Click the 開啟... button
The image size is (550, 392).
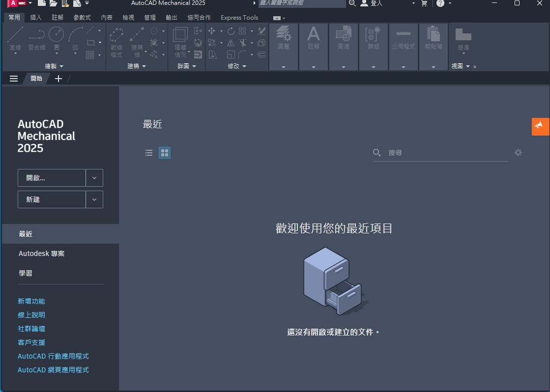coord(52,178)
